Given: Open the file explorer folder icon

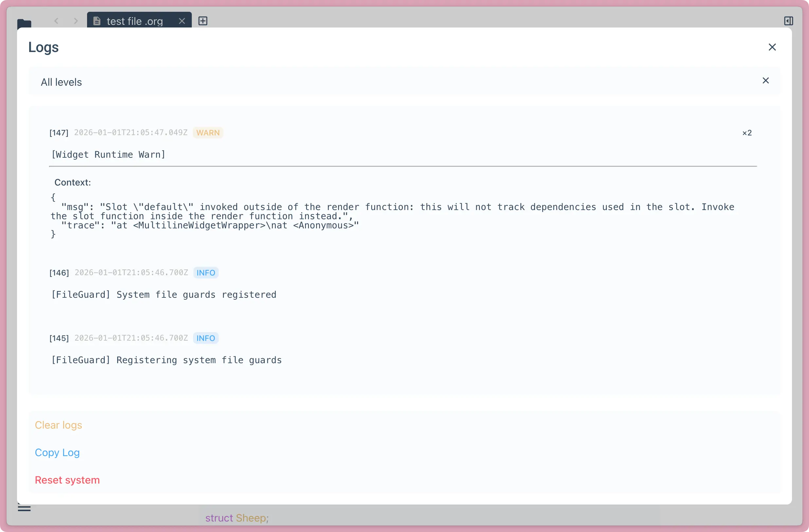Looking at the screenshot, I should point(24,24).
